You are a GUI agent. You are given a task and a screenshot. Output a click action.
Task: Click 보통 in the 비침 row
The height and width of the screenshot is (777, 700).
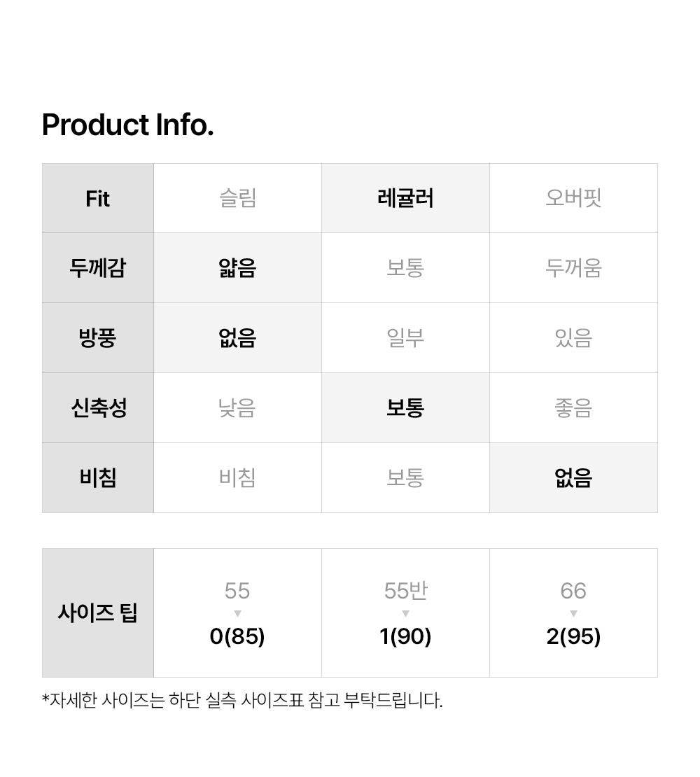[x=405, y=478]
